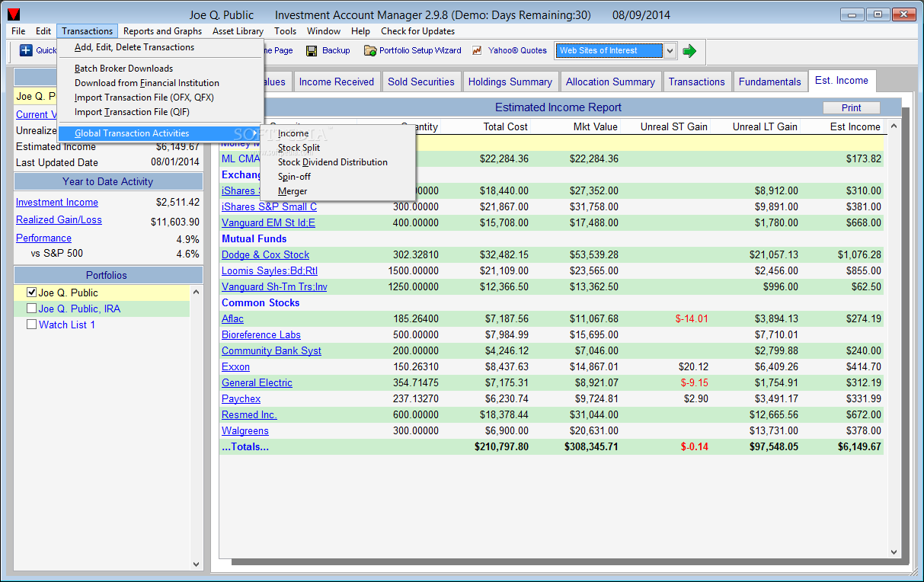924x582 pixels.
Task: Click the Yahoo Quotes chart icon
Action: pyautogui.click(x=478, y=51)
